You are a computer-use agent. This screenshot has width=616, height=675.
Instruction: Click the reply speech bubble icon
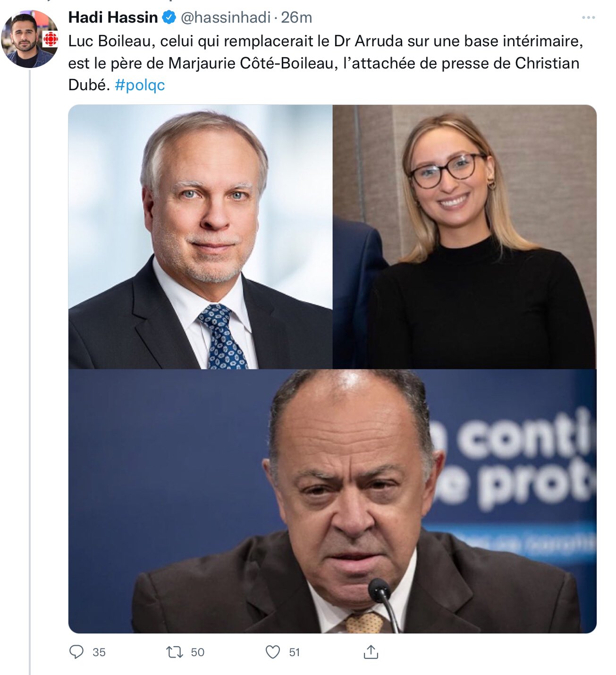click(76, 652)
